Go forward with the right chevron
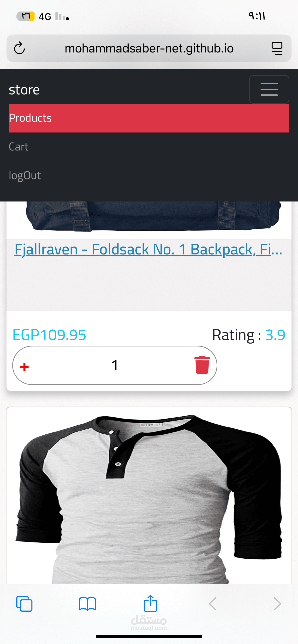This screenshot has height=644, width=298. coord(277,604)
